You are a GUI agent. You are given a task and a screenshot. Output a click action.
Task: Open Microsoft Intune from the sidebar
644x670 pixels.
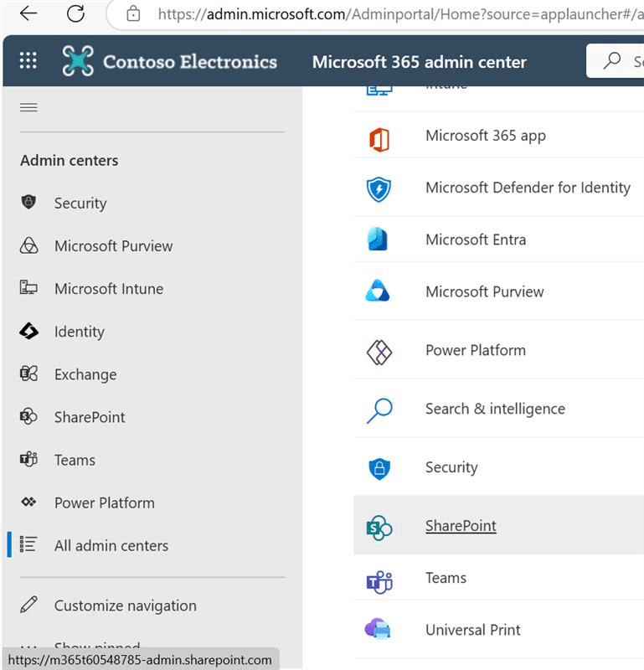click(x=108, y=289)
